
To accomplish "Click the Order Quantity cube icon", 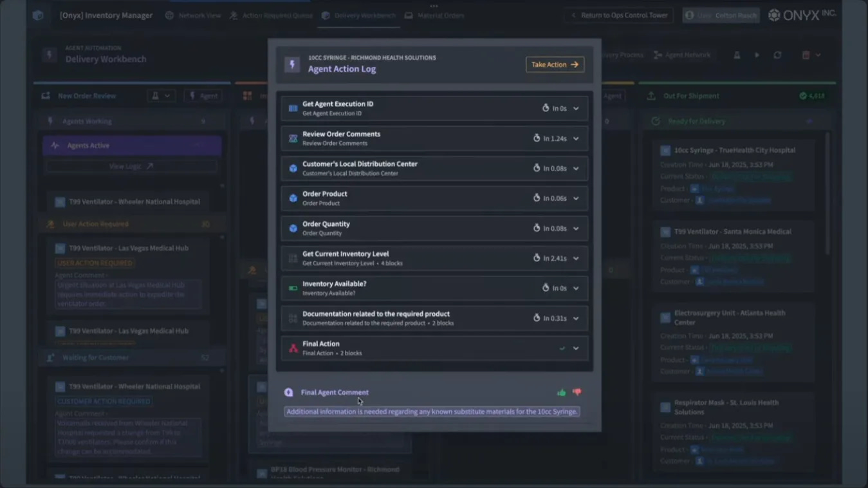I will pos(293,229).
